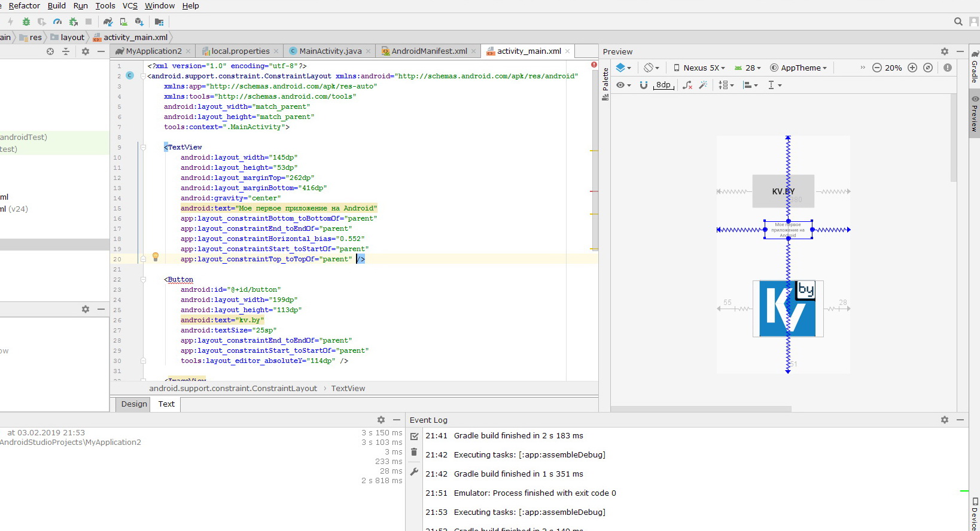Click the Debug app bug icon
The width and height of the screenshot is (980, 531).
click(x=26, y=22)
